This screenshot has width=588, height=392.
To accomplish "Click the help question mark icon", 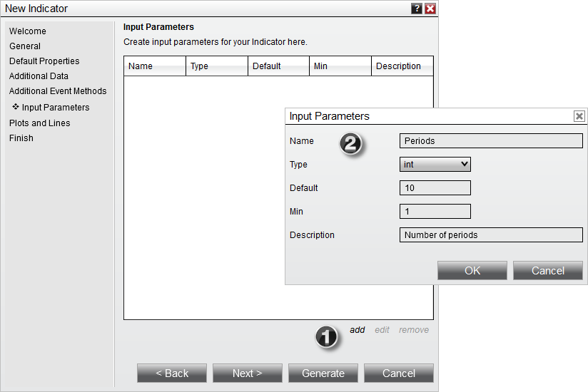I will coord(417,9).
